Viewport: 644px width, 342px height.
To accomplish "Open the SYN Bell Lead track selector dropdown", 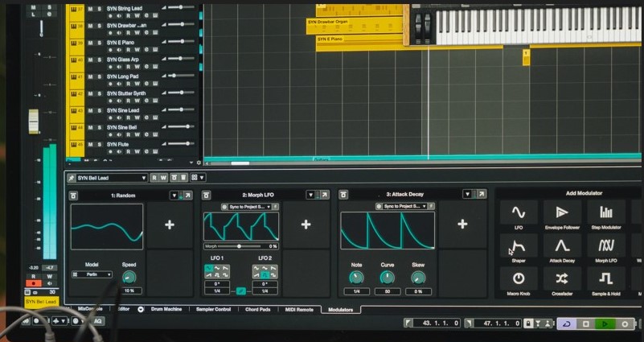I will [113, 178].
